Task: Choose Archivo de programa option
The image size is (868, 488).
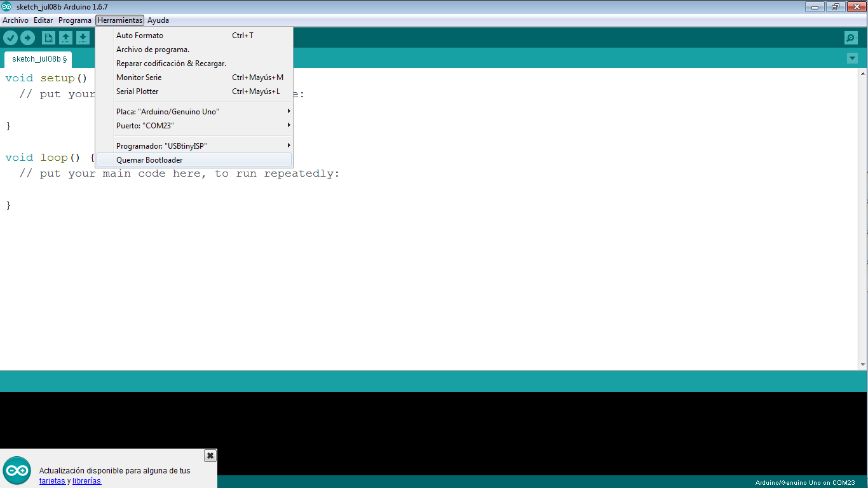Action: [194, 50]
